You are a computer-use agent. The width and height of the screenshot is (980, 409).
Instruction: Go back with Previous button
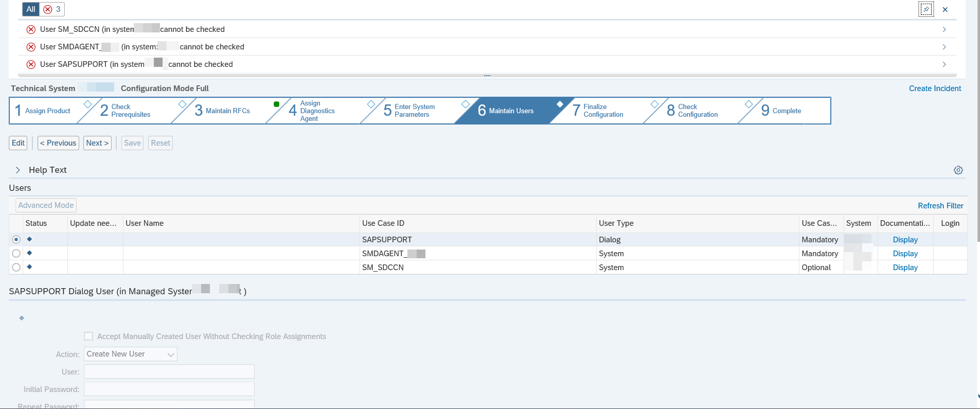pos(58,143)
